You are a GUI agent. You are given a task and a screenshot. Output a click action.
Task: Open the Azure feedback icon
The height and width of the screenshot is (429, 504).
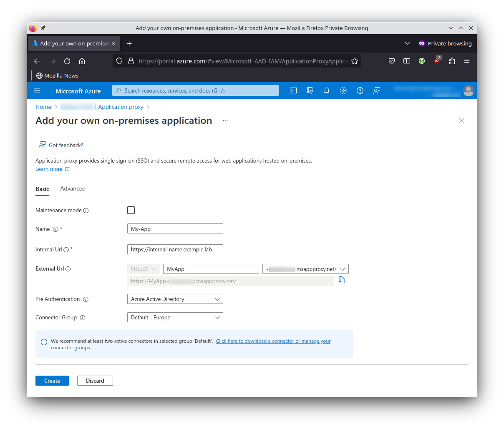point(376,90)
